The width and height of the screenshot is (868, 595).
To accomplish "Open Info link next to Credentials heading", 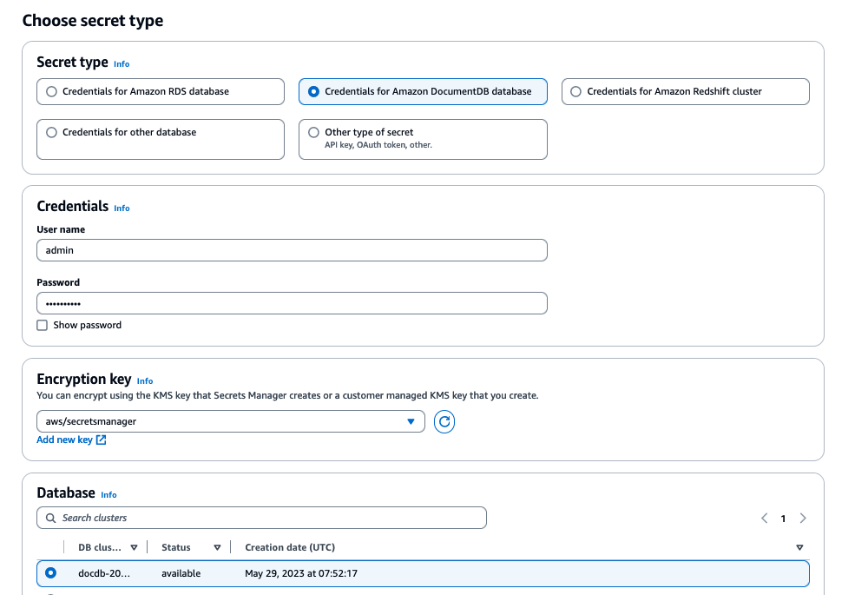I will [x=122, y=208].
